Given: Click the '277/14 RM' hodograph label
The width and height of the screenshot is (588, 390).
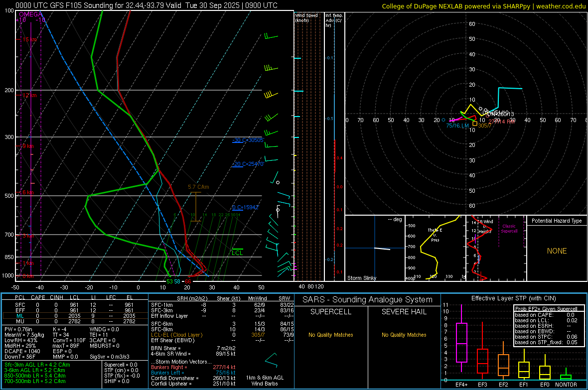Looking at the screenshot, I should [x=502, y=122].
